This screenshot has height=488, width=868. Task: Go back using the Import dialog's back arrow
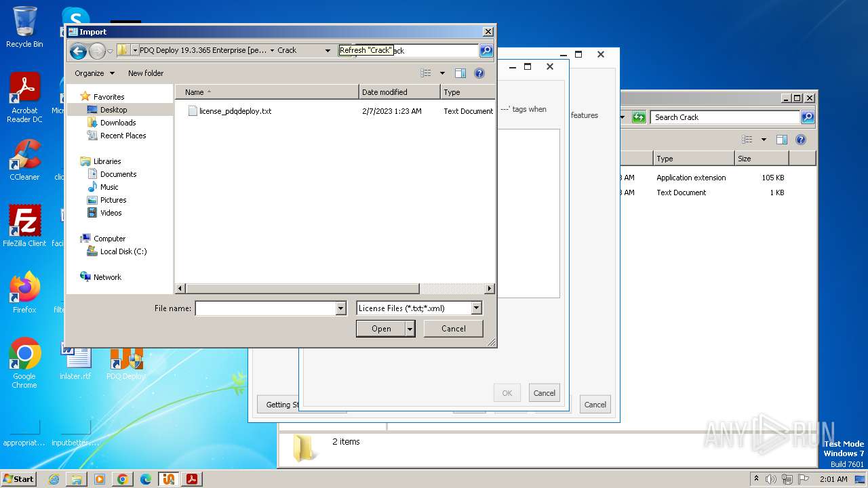[78, 51]
